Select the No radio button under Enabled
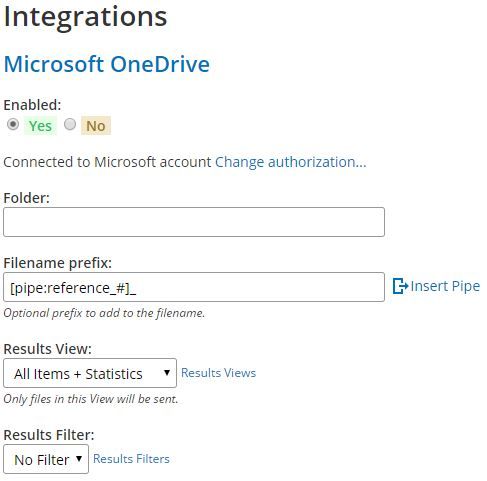The width and height of the screenshot is (487, 481). coord(70,124)
